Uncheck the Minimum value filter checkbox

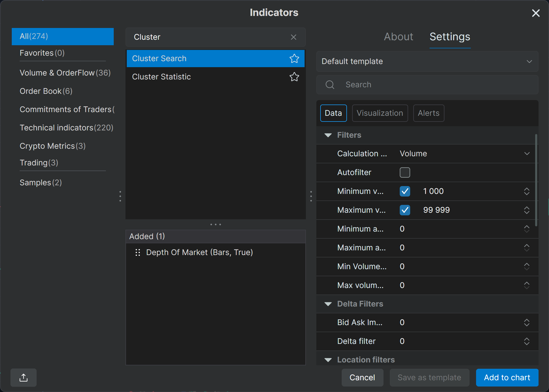tap(405, 191)
